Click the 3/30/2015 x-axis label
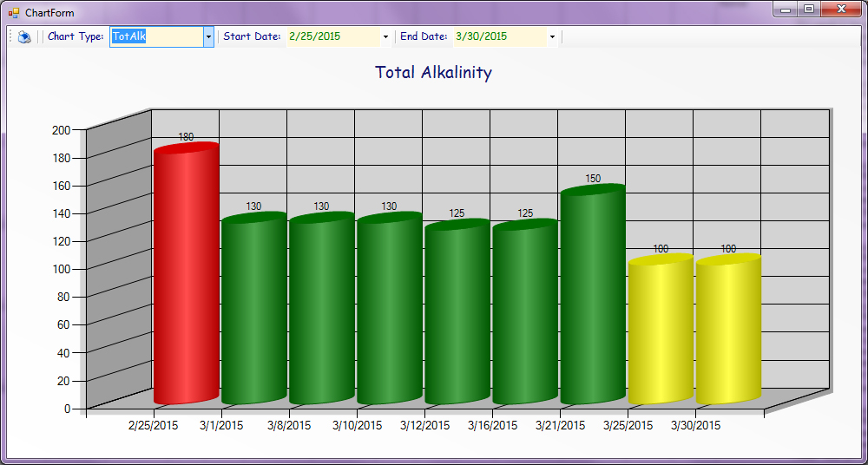The height and width of the screenshot is (465, 868). click(x=695, y=426)
